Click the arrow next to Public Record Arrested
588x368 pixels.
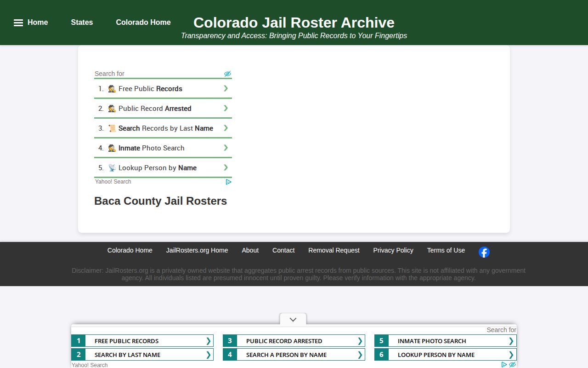tap(226, 108)
